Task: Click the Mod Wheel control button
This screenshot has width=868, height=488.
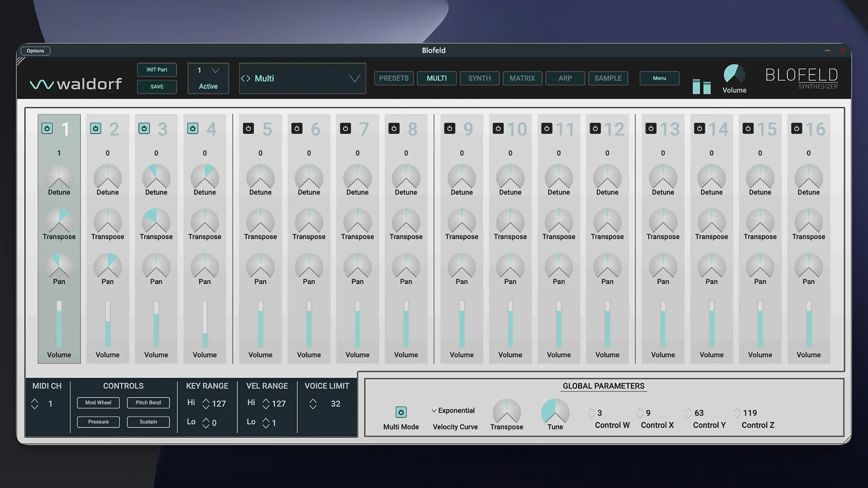Action: click(x=98, y=403)
